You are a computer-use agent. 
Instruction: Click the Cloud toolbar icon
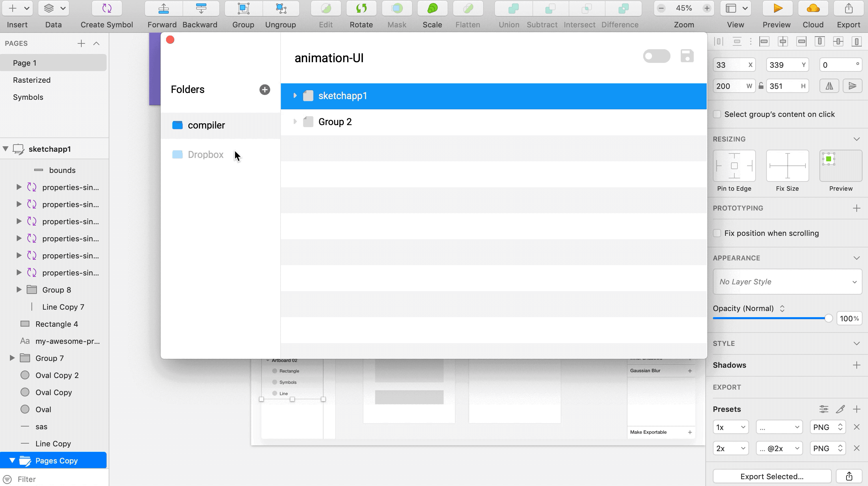(813, 9)
